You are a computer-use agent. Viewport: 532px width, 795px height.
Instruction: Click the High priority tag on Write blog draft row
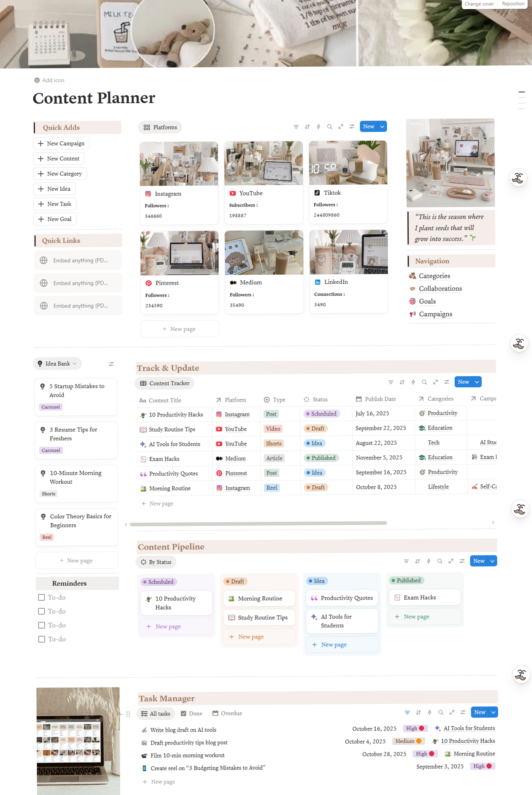coord(415,728)
